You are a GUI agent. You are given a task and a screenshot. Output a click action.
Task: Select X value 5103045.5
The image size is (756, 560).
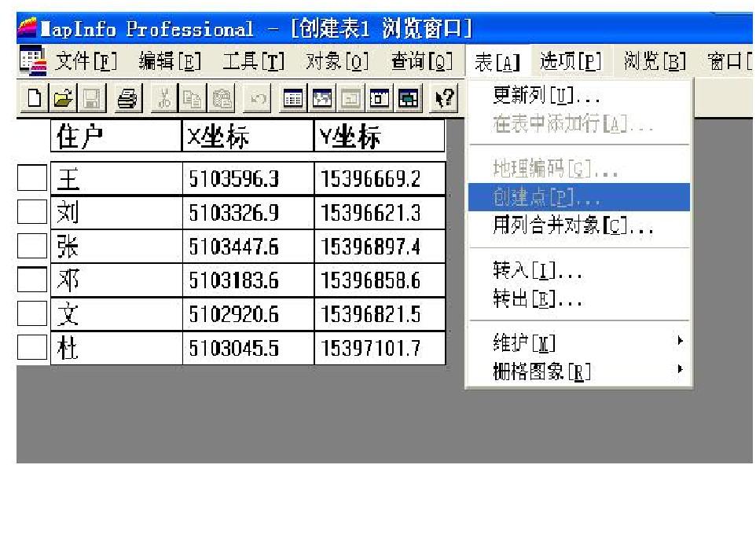[x=248, y=348]
